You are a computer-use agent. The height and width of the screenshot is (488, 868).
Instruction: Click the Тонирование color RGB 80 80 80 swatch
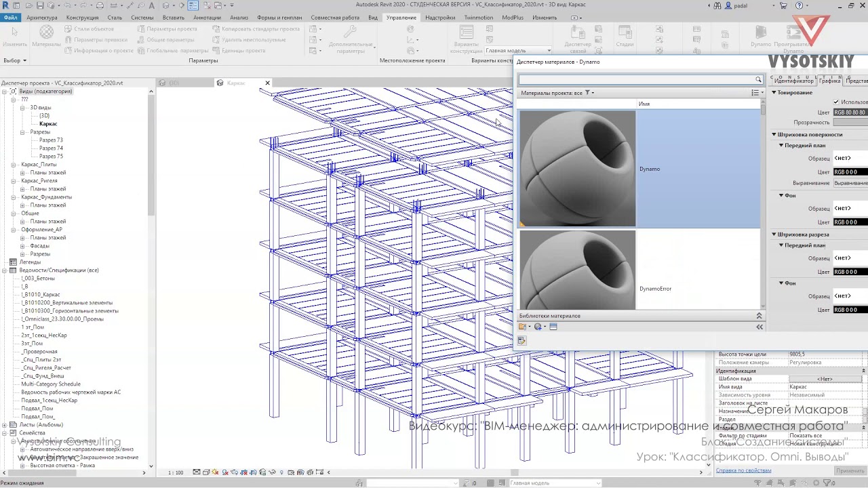pyautogui.click(x=850, y=113)
